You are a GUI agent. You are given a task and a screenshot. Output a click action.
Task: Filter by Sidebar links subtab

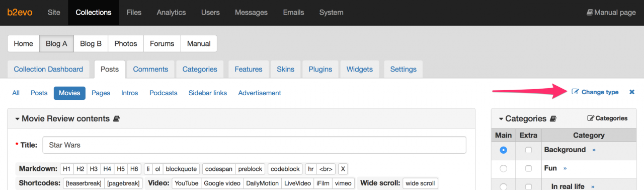(208, 93)
